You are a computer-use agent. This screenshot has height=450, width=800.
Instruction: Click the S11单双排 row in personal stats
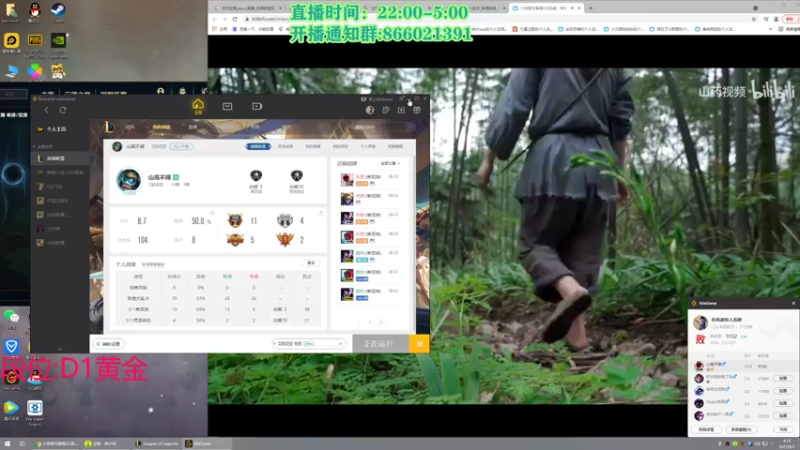218,309
